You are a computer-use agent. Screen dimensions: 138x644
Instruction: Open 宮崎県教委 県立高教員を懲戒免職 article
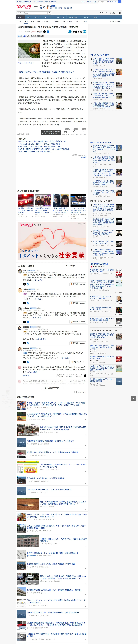[50, 441]
